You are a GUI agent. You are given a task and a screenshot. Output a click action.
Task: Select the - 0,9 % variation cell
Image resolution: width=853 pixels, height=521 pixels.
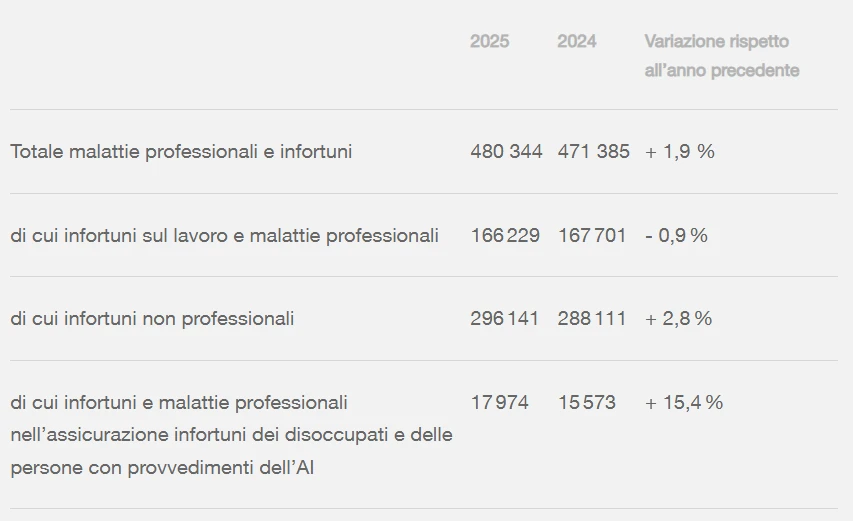676,236
